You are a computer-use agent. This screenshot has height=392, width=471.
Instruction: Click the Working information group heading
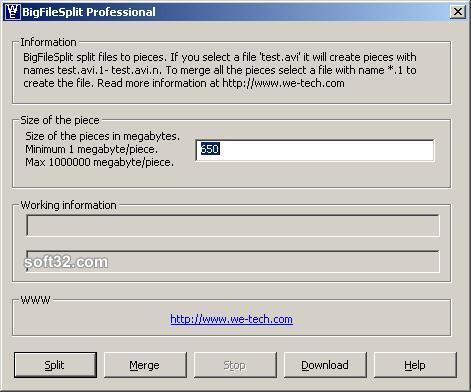click(x=68, y=205)
